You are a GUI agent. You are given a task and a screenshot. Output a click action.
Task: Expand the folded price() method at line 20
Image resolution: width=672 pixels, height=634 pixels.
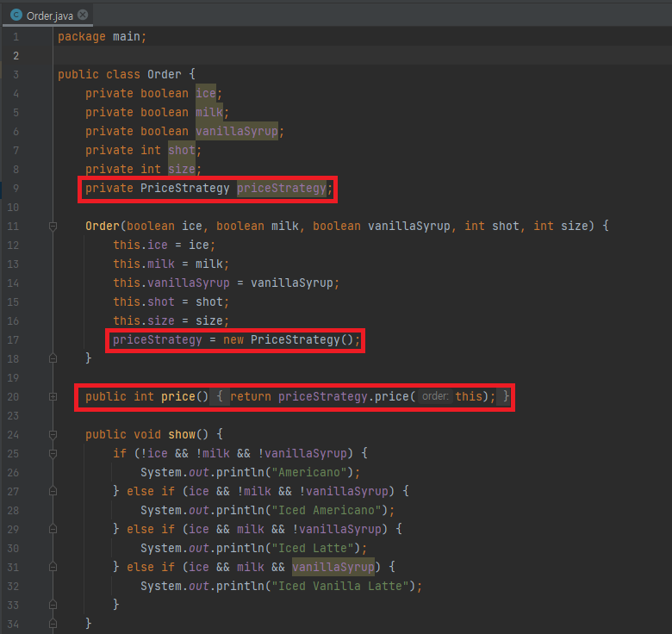[x=53, y=396]
